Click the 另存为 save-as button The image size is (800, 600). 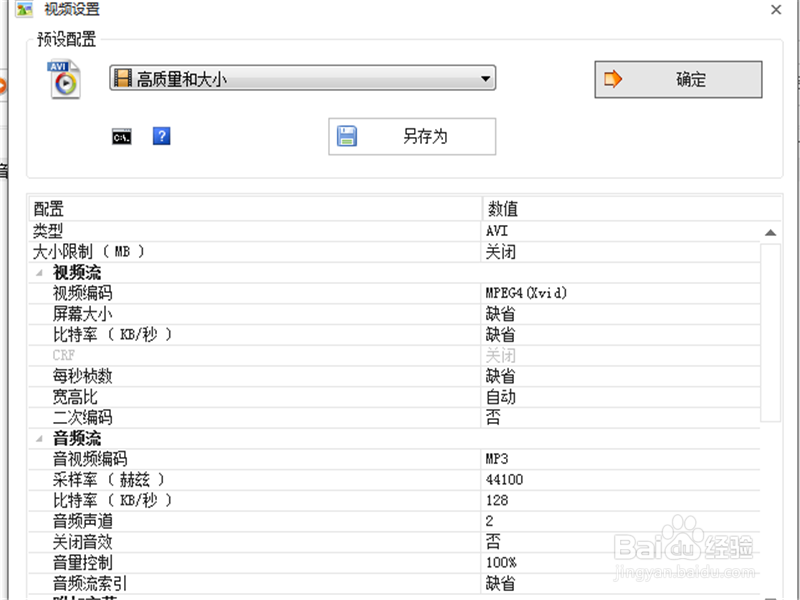pyautogui.click(x=410, y=136)
